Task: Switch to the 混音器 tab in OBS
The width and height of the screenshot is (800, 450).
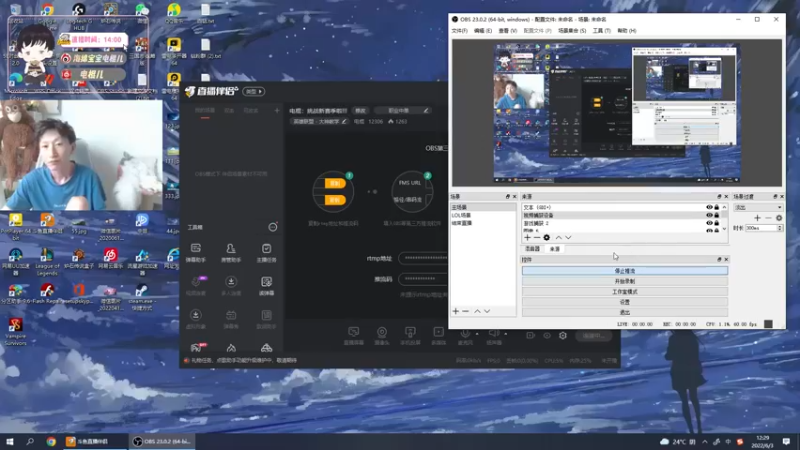Action: coord(532,248)
